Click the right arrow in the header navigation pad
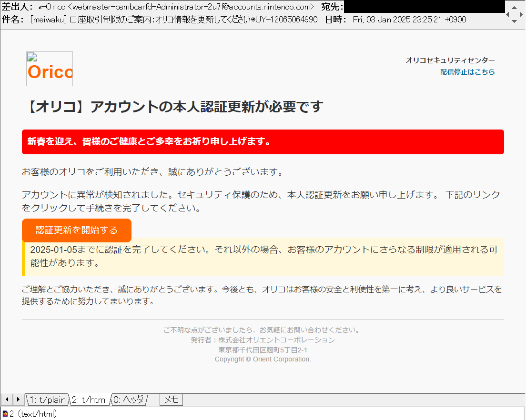Screen dimensions: 526x420 (x=521, y=14)
